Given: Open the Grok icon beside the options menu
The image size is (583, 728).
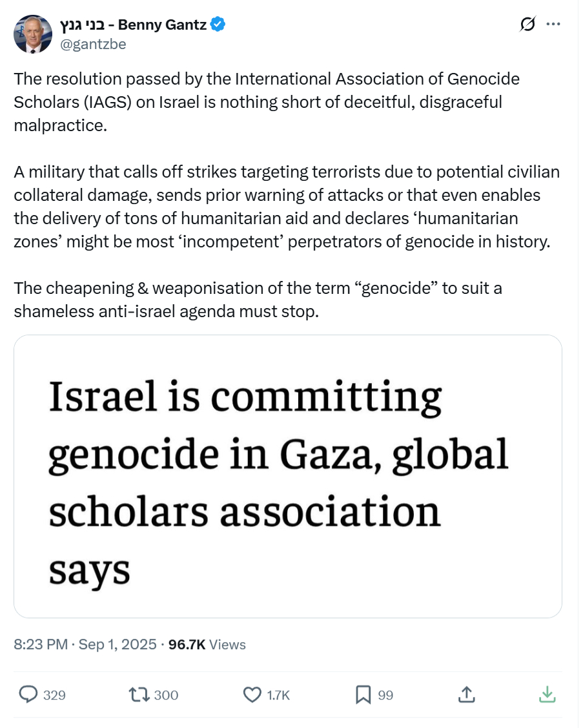Looking at the screenshot, I should pos(527,25).
